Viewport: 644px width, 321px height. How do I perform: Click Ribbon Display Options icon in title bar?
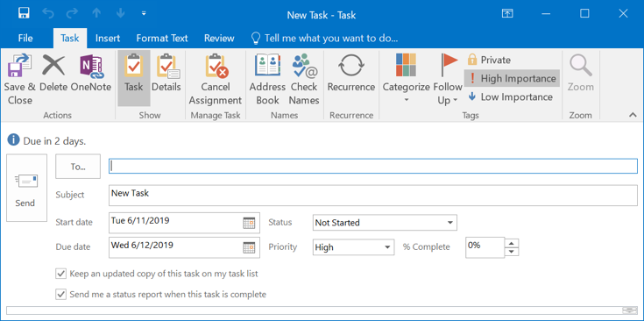(507, 13)
